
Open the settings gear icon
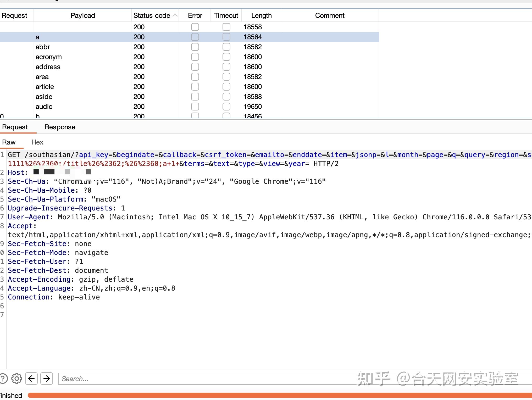pyautogui.click(x=16, y=379)
